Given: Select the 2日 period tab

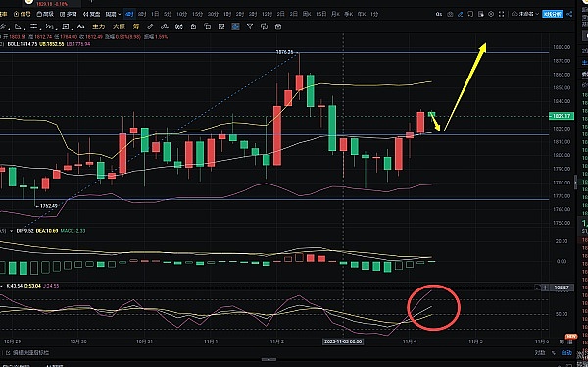Looking at the screenshot, I should click(280, 14).
